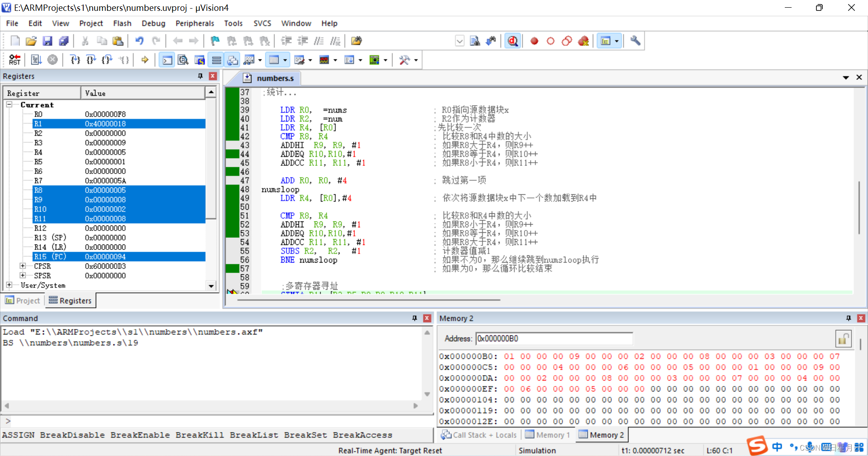
Task: Disable all breakpoints
Action: (567, 41)
